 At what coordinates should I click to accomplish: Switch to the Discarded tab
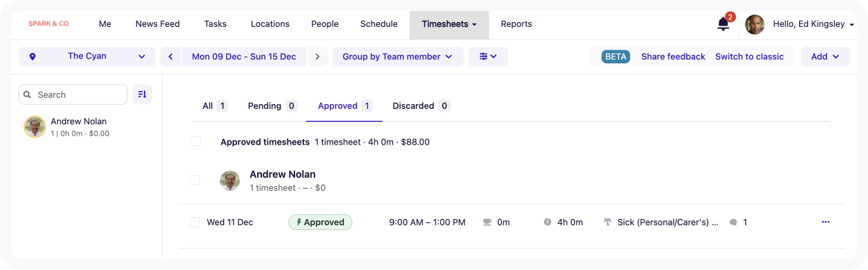pos(421,106)
